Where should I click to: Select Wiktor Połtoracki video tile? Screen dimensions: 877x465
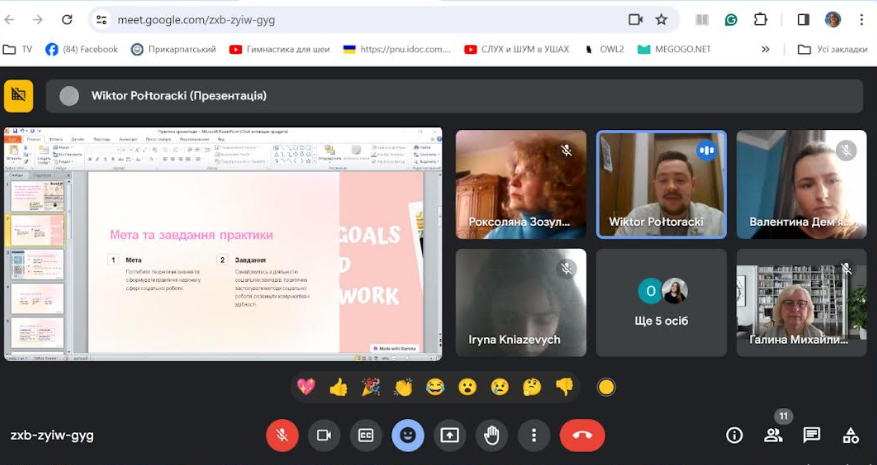(661, 185)
